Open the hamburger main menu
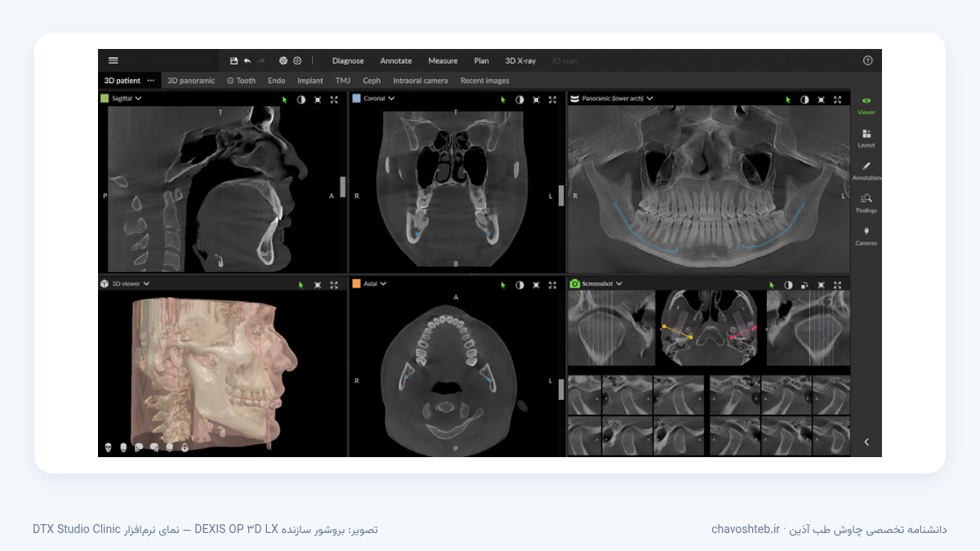 pyautogui.click(x=114, y=60)
